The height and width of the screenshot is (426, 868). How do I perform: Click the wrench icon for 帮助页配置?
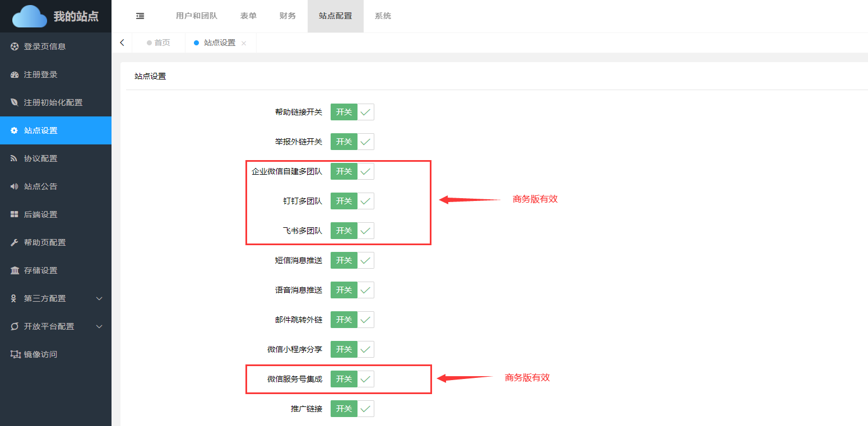[15, 242]
